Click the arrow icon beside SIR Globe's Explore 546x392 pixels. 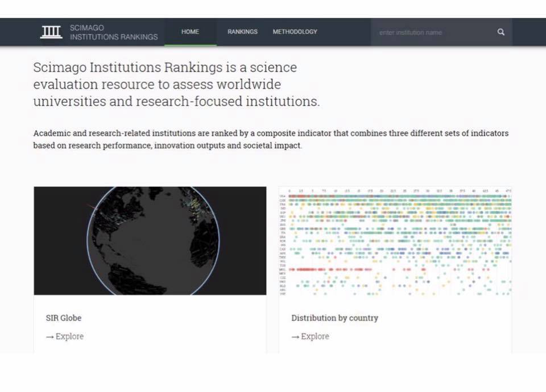tap(49, 336)
